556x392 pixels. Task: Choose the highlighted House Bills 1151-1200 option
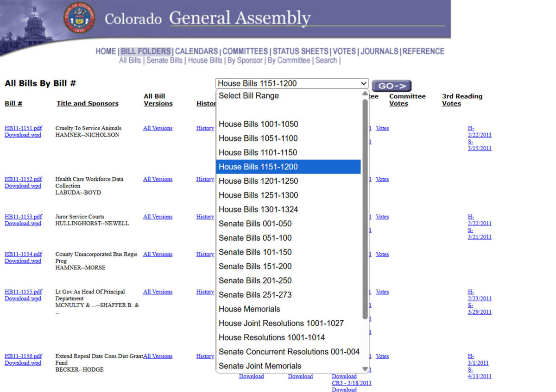click(288, 167)
